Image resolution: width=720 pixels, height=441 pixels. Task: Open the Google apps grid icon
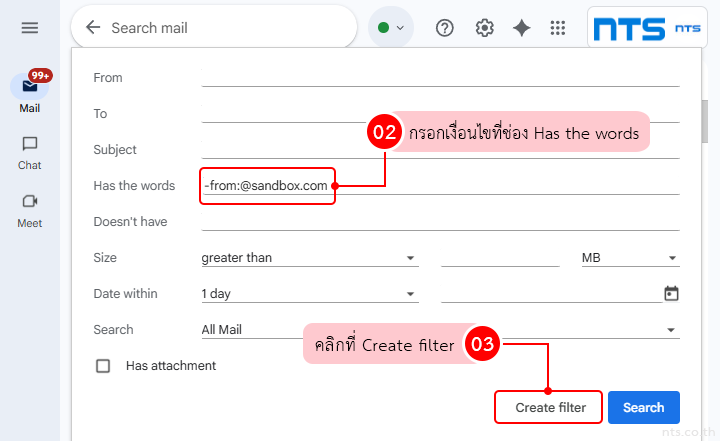[559, 28]
